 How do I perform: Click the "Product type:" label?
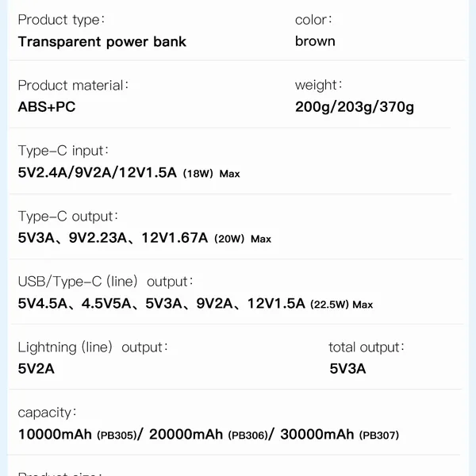(x=61, y=20)
